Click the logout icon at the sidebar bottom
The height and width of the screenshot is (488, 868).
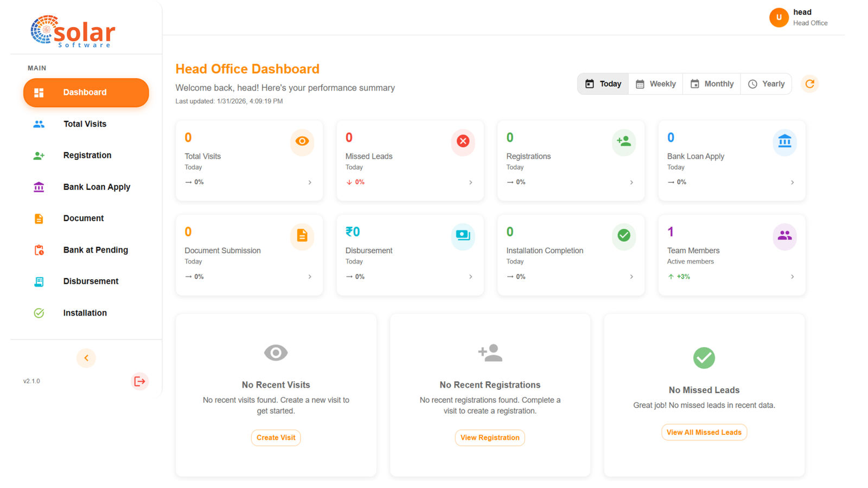139,381
